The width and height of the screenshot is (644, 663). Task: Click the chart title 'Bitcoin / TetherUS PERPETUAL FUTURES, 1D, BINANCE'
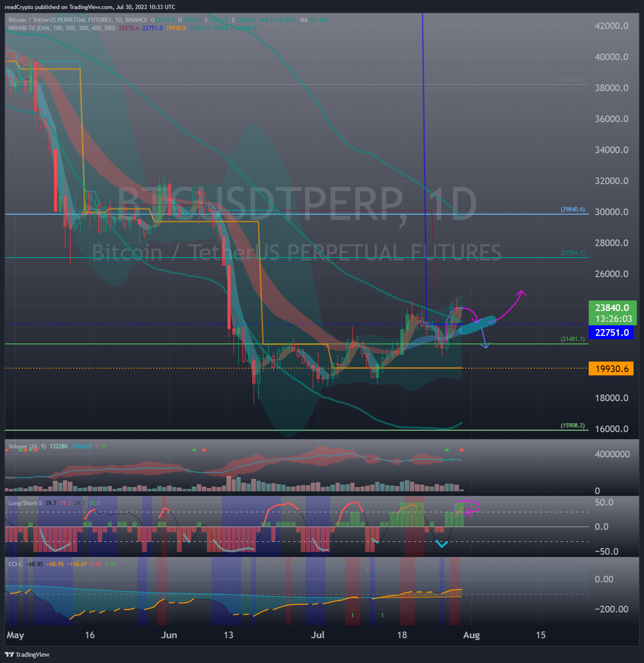[78, 20]
